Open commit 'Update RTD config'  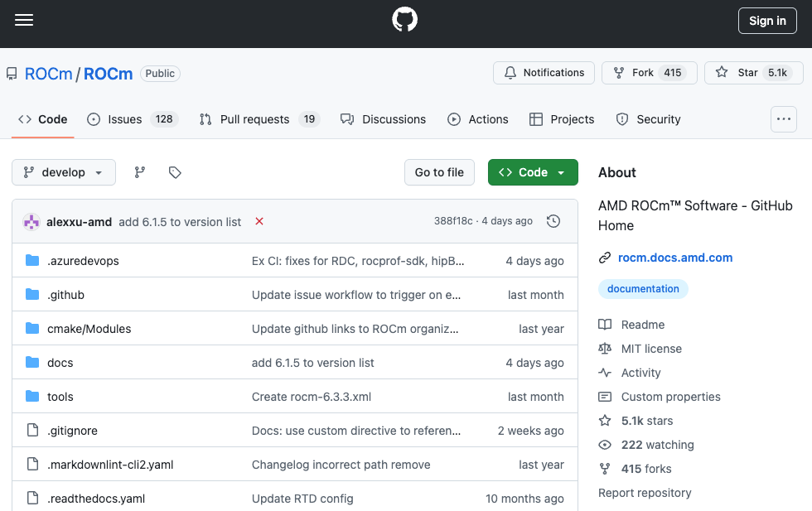pyautogui.click(x=302, y=499)
